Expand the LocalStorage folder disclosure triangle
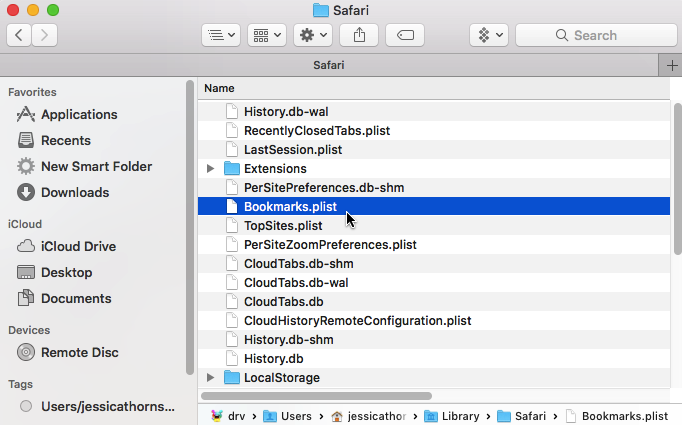682x425 pixels. 211,378
